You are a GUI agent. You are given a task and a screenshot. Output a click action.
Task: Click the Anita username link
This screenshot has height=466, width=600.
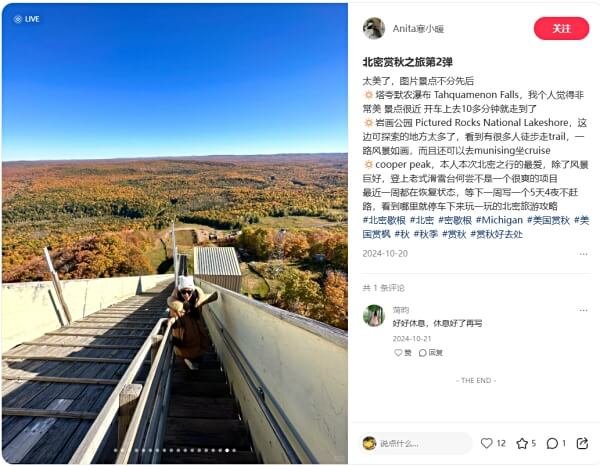pos(418,29)
